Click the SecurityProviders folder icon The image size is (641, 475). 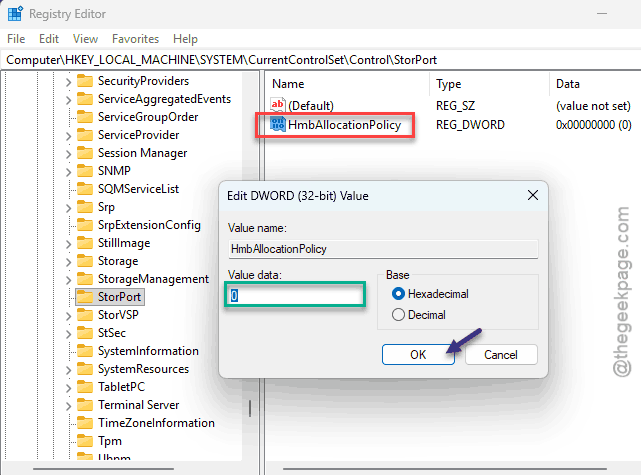coord(85,81)
